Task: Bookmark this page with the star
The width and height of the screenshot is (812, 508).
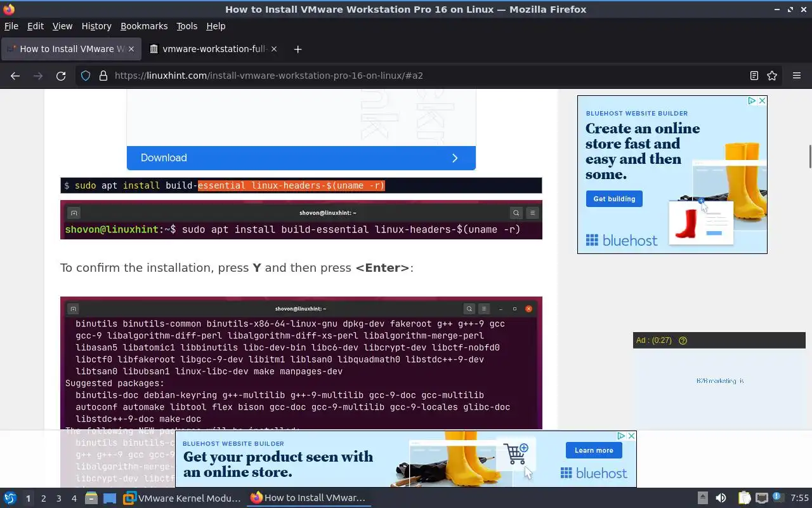Action: (x=772, y=76)
